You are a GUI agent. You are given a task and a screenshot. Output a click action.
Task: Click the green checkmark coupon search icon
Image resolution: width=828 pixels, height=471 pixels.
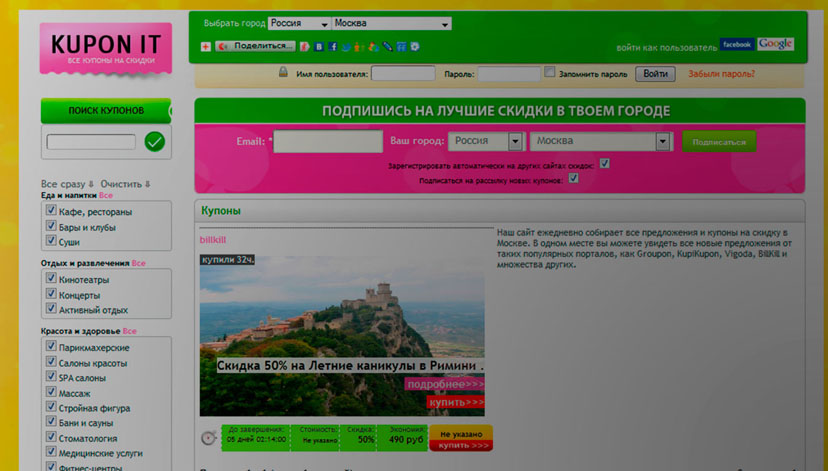click(x=155, y=142)
